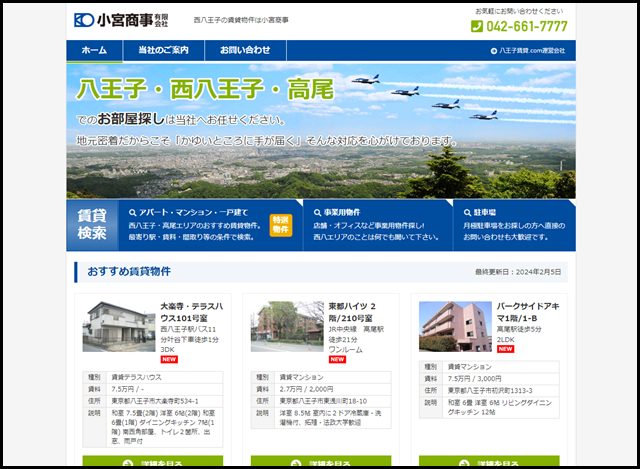Click search icon for アパート・マンション・一戸建て

(132, 213)
